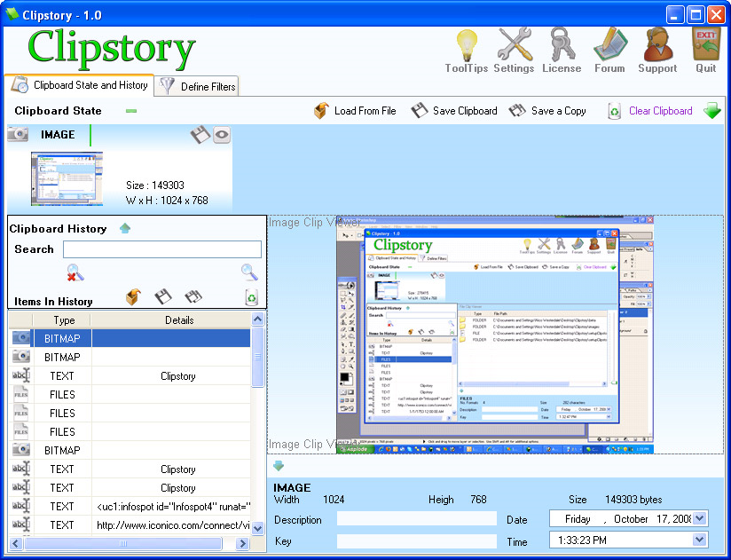Click Load From File label
The height and width of the screenshot is (560, 731).
(x=365, y=111)
